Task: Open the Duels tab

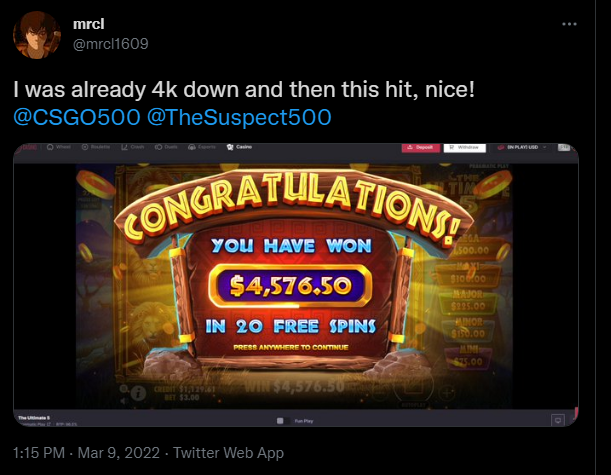Action: 166,147
